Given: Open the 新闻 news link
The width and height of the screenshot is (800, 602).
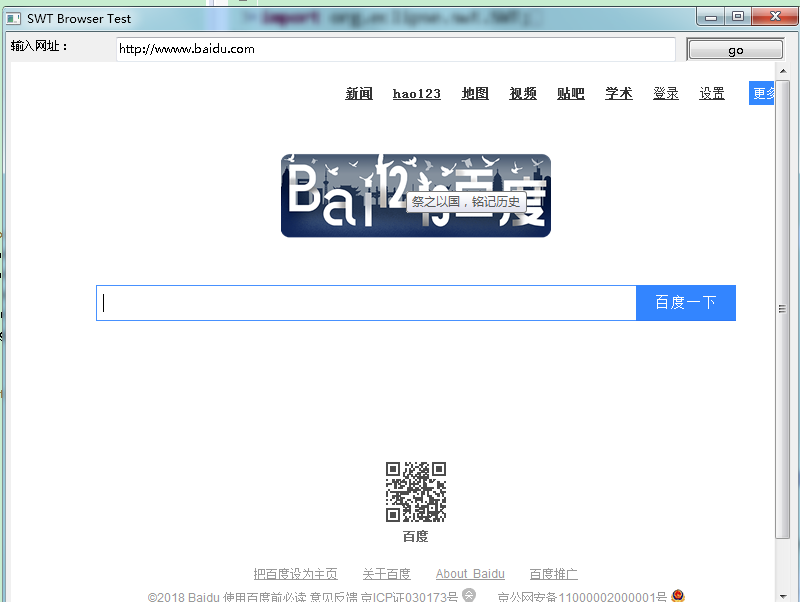Looking at the screenshot, I should [x=359, y=93].
